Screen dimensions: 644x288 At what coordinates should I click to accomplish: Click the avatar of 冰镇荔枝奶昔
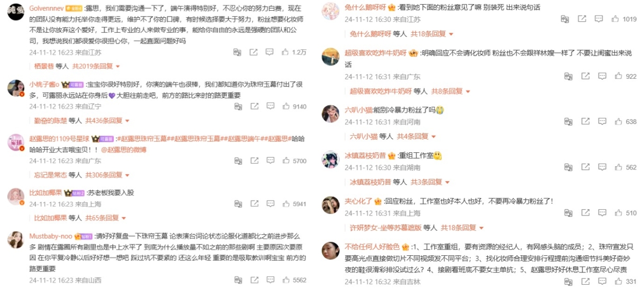point(330,159)
